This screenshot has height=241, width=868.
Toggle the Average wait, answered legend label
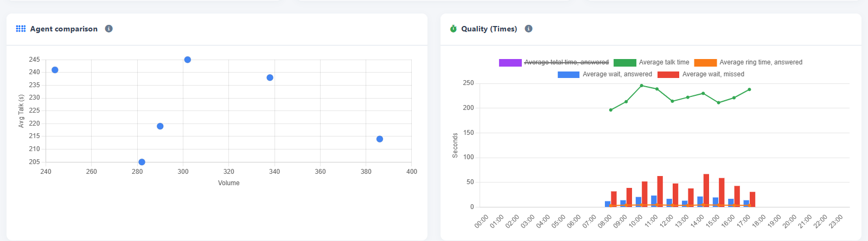(x=617, y=74)
